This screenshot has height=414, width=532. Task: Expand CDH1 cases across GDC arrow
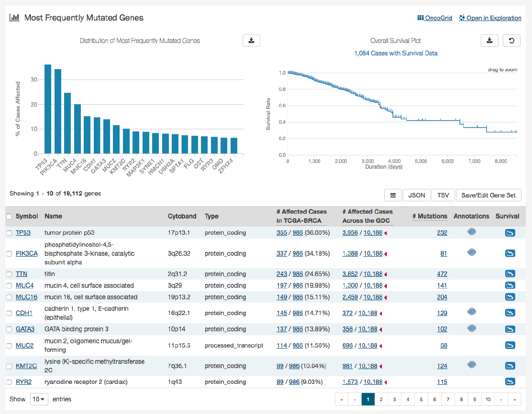(x=380, y=314)
